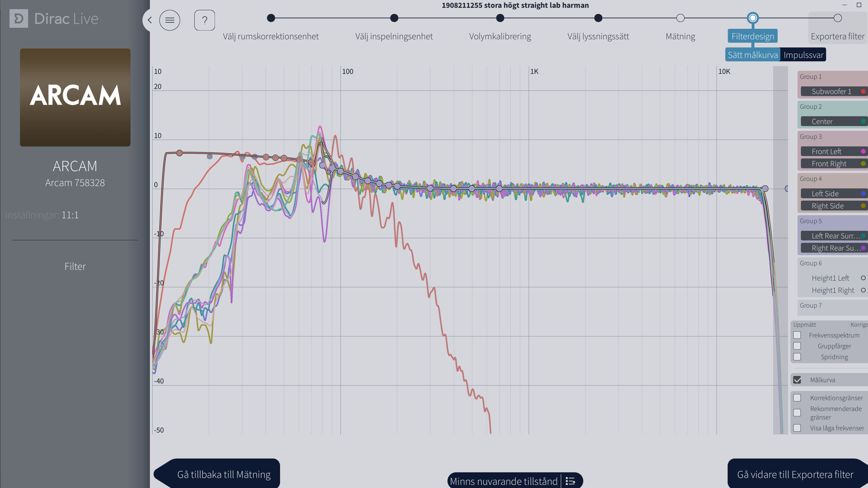This screenshot has height=488, width=868.
Task: Switch to the Impulssvar tab
Action: (x=803, y=55)
